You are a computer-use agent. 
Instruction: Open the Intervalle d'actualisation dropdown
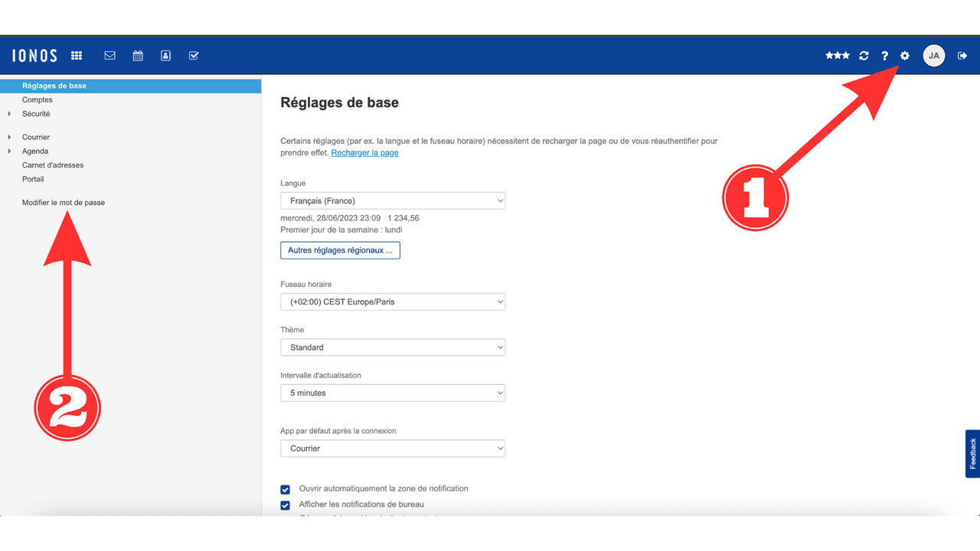393,393
